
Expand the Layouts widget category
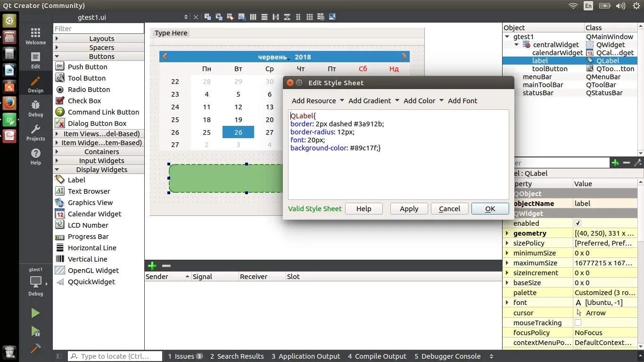point(99,39)
